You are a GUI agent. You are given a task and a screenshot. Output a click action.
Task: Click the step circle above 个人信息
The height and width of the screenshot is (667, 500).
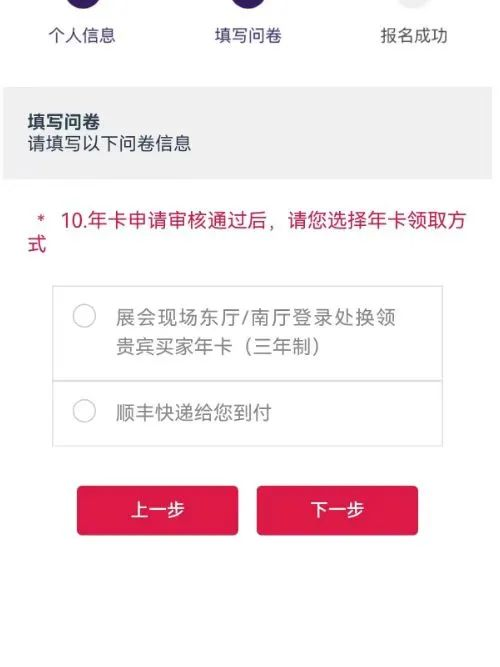(83, 3)
